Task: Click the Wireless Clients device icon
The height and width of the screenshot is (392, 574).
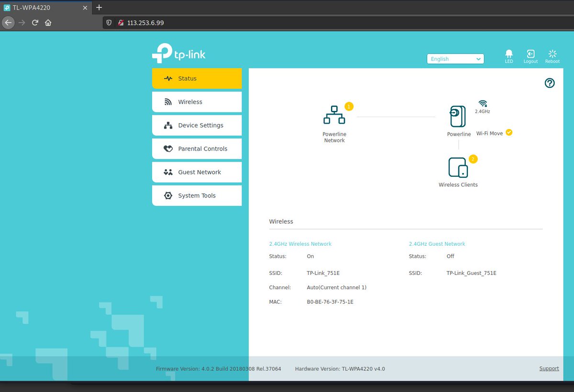Action: click(458, 168)
